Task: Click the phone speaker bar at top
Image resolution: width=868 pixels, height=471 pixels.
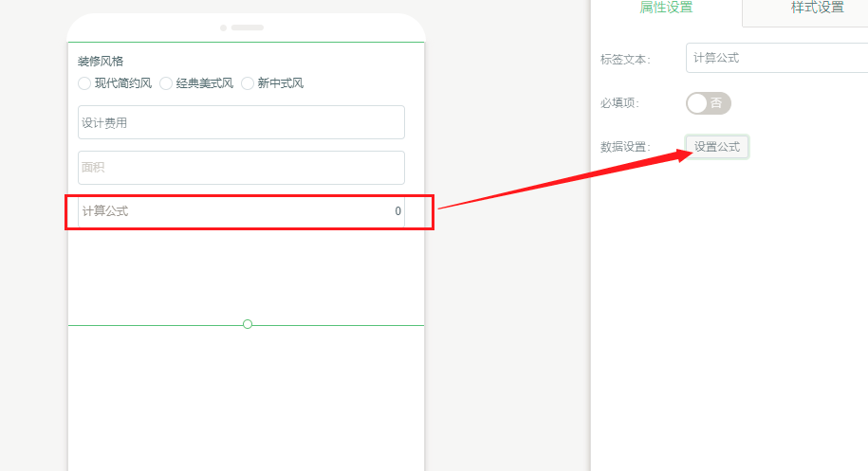Action: (248, 27)
